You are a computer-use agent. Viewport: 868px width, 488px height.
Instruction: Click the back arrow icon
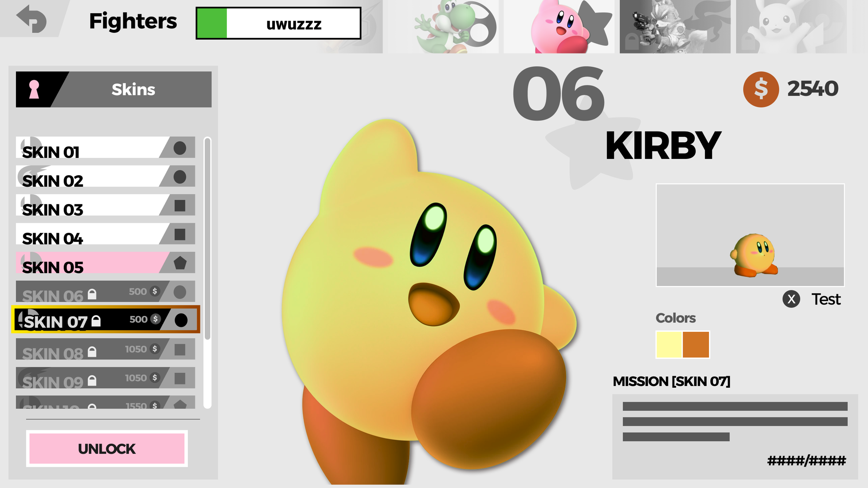coord(31,19)
